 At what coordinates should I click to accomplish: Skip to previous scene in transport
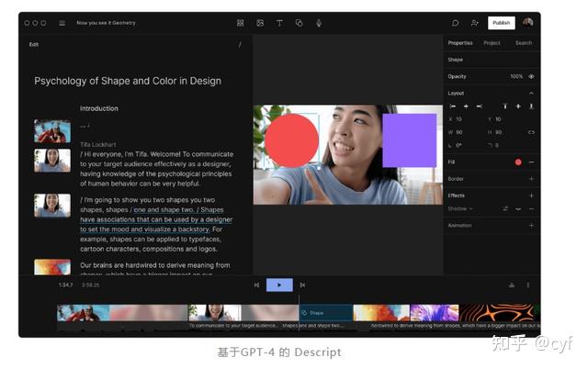pyautogui.click(x=256, y=285)
